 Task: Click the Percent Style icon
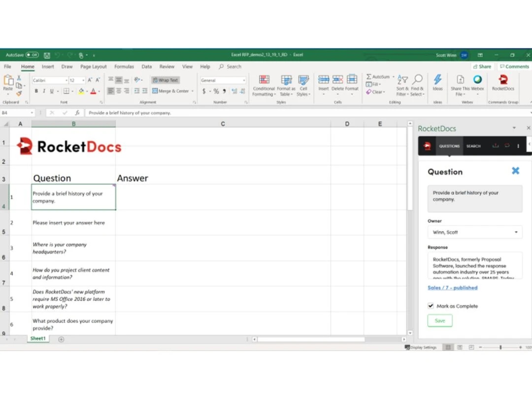(x=216, y=91)
